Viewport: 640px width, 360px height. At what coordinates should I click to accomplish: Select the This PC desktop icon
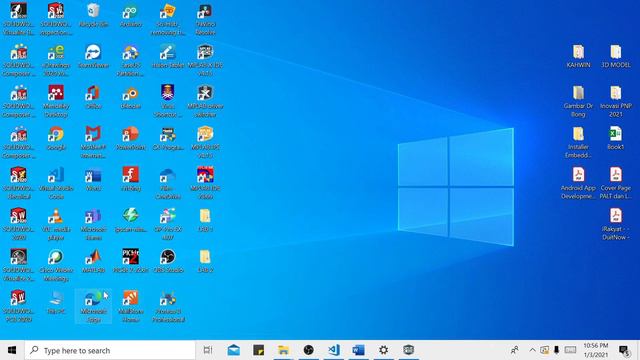pos(56,302)
